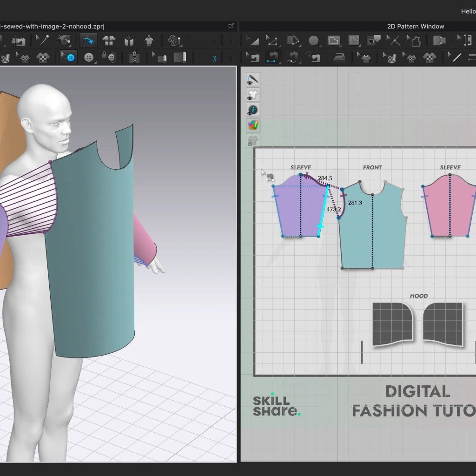Toggle the pattern info display icon
The image size is (476, 476).
click(252, 110)
